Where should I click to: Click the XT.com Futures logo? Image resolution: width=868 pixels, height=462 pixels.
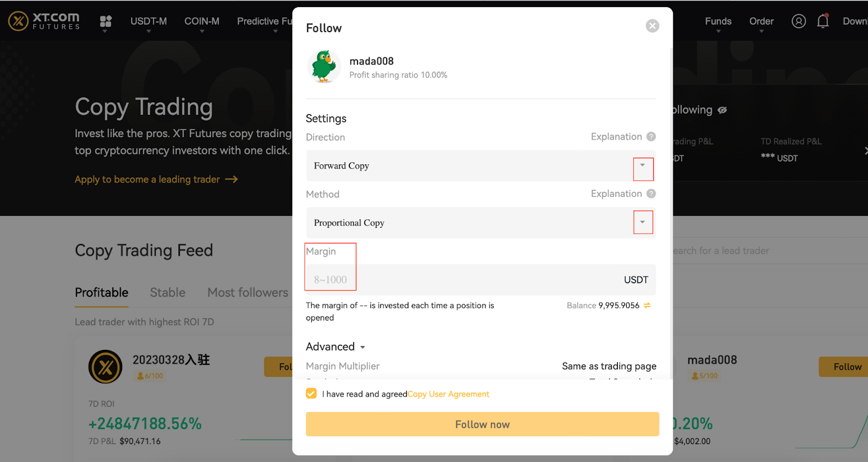pos(44,21)
